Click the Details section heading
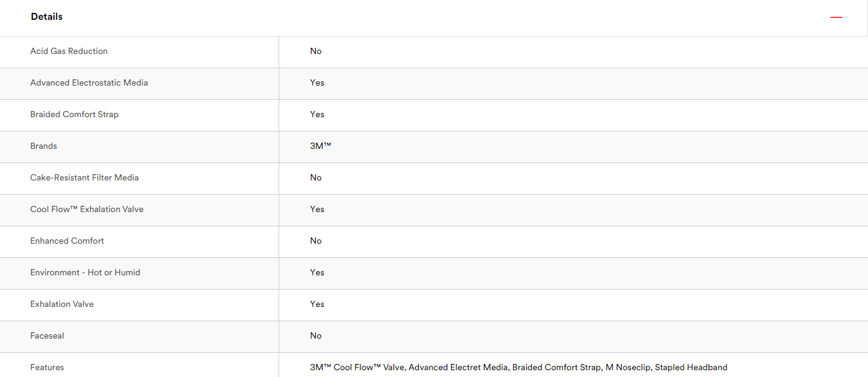This screenshot has height=377, width=868. click(x=47, y=17)
